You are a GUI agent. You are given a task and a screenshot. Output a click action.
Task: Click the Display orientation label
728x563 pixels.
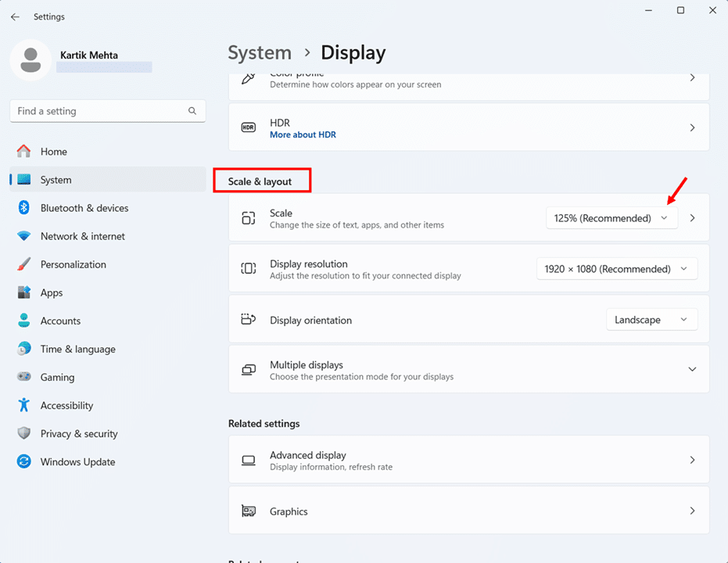(310, 321)
